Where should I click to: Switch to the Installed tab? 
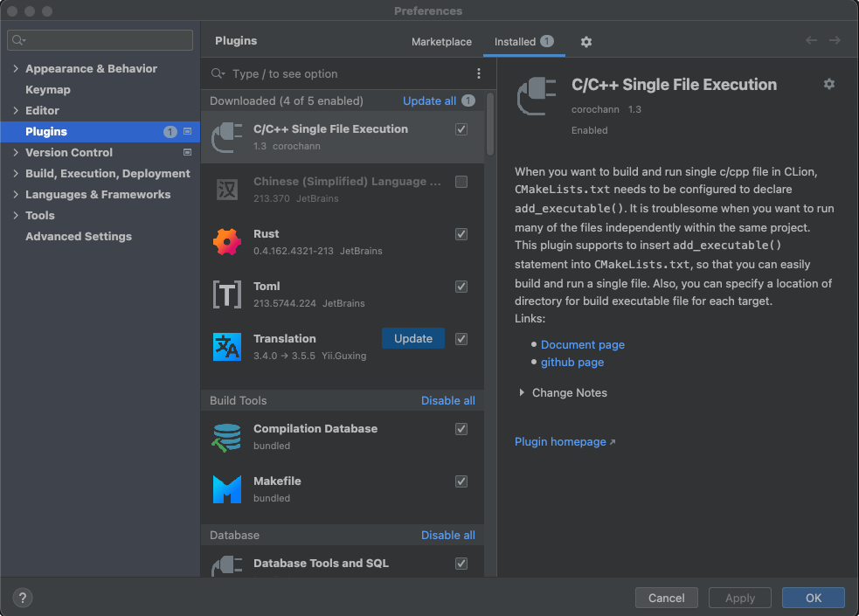[x=523, y=42]
